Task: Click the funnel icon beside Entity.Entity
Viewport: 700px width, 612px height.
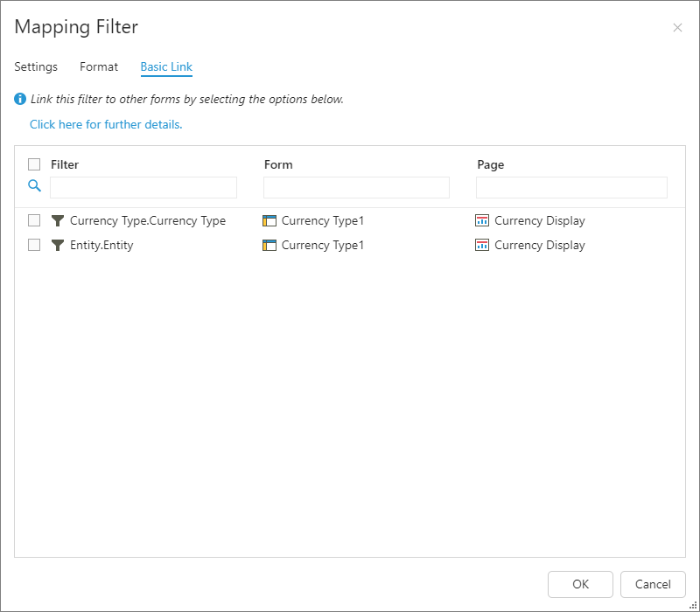Action: point(58,246)
